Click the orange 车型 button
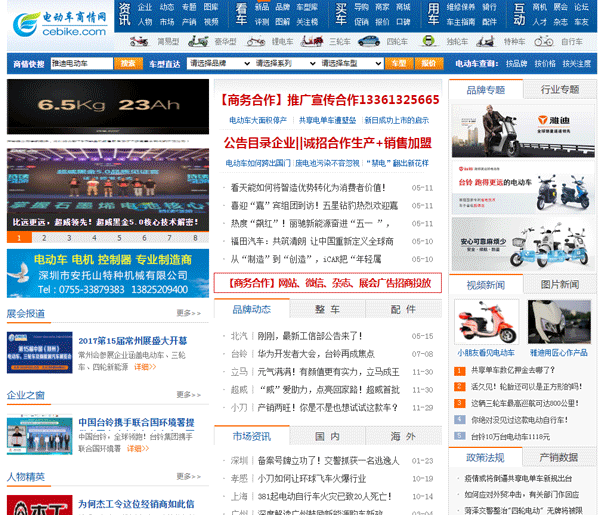The width and height of the screenshot is (600, 515). click(x=399, y=64)
